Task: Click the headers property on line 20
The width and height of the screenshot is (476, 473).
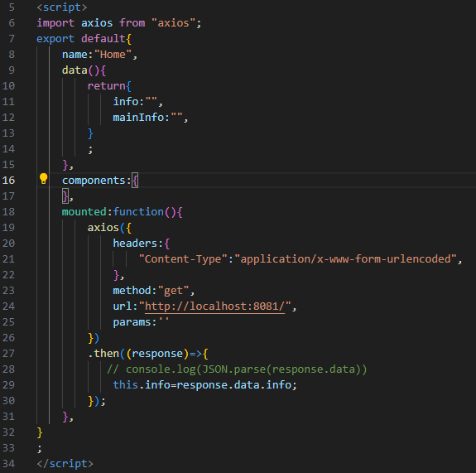Action: click(135, 244)
